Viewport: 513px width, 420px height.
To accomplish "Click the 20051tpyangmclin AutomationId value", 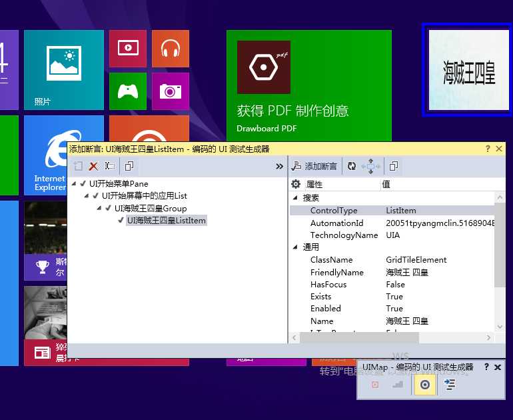I will tap(440, 223).
